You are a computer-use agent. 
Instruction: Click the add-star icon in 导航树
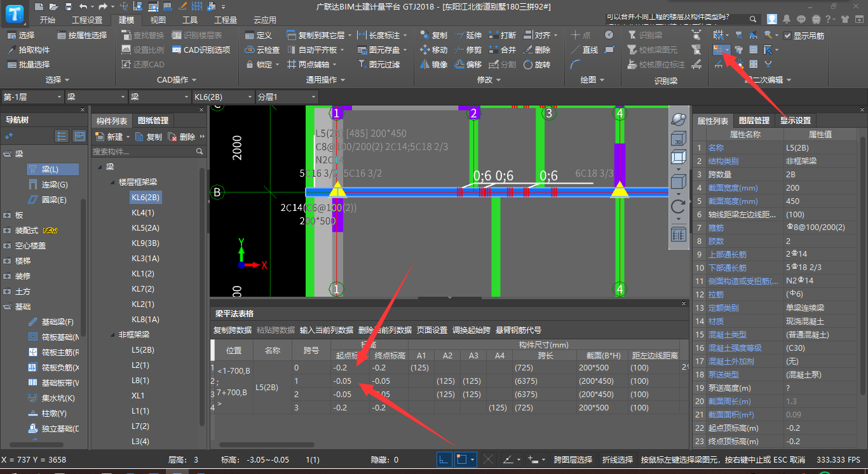pos(9,136)
